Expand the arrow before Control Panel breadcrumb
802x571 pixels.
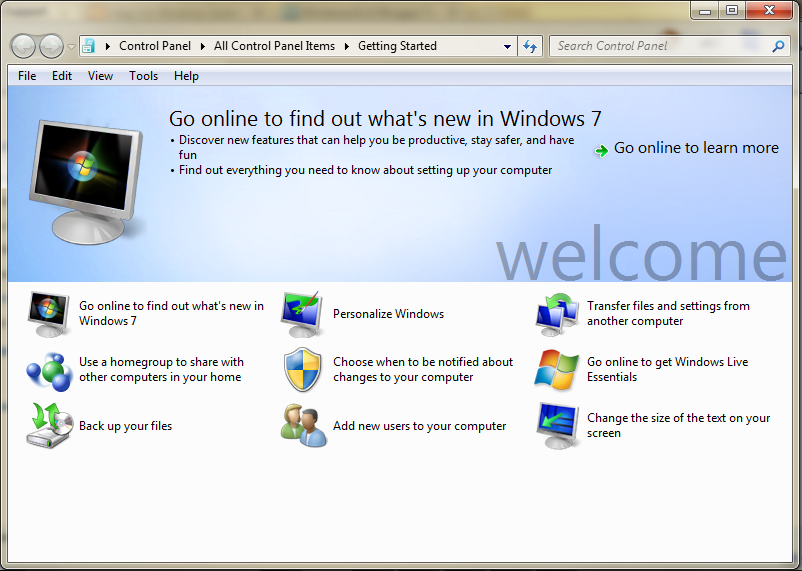click(x=107, y=46)
